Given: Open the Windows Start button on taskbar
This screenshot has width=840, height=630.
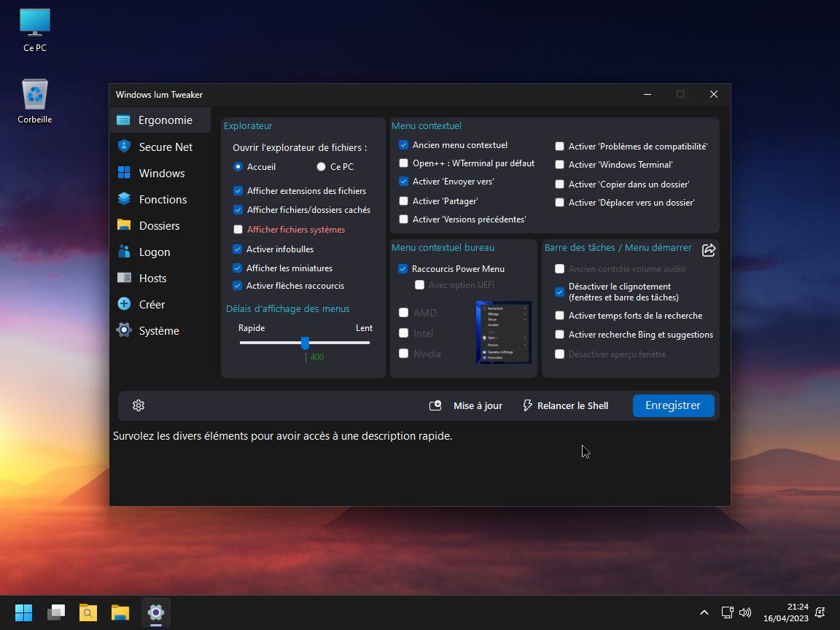Looking at the screenshot, I should pos(23,612).
